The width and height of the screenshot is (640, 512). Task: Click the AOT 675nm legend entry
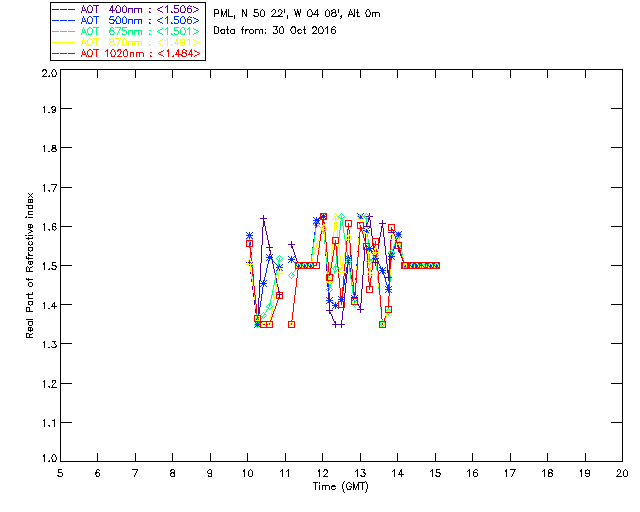pyautogui.click(x=126, y=31)
